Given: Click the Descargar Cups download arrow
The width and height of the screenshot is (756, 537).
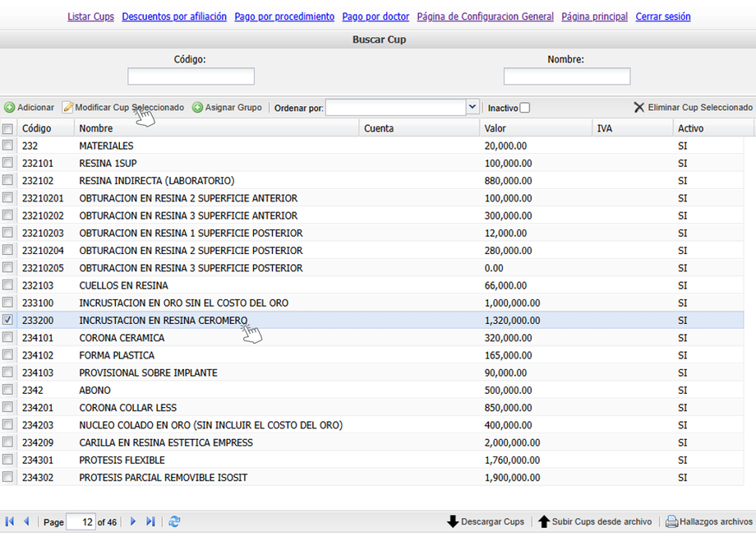Looking at the screenshot, I should (453, 521).
